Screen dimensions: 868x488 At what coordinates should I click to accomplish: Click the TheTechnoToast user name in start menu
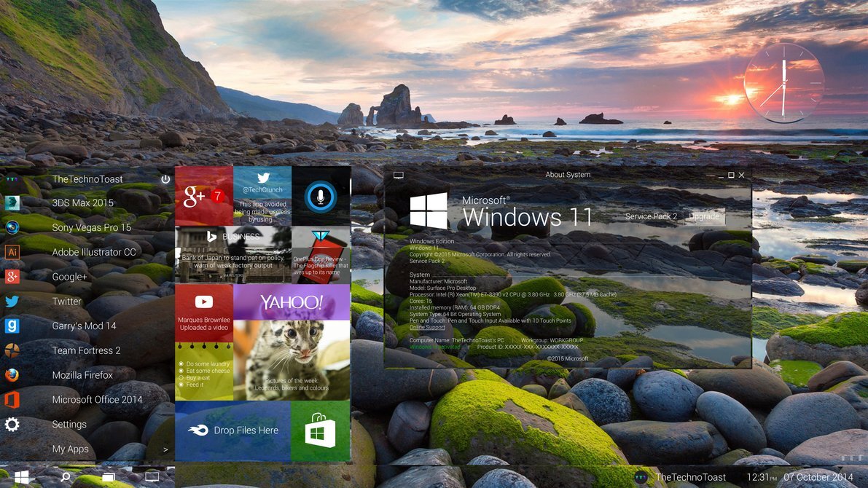coord(87,179)
